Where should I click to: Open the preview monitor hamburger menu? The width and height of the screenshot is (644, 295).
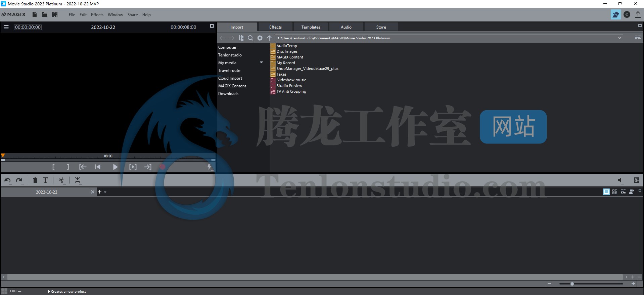coord(6,27)
